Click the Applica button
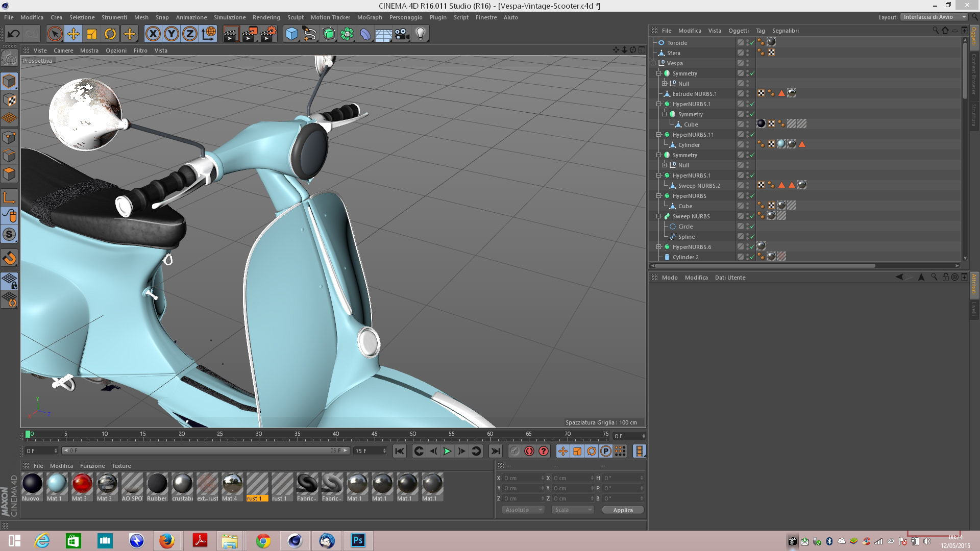Image resolution: width=980 pixels, height=551 pixels. click(x=623, y=510)
